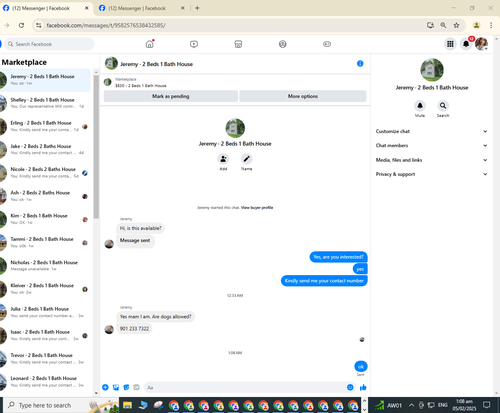Viewport: 500px width, 413px height.
Task: Expand Privacy & support section
Action: coord(431,174)
